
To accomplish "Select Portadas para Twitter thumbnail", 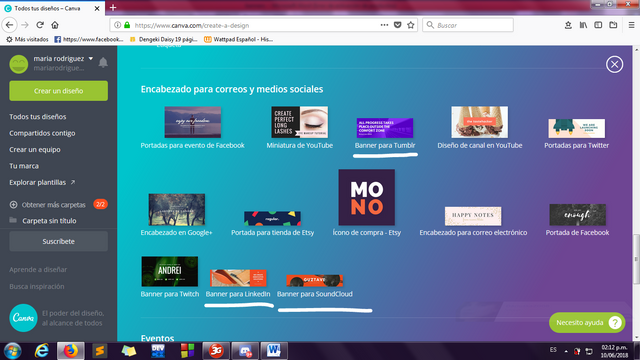I will tap(576, 128).
